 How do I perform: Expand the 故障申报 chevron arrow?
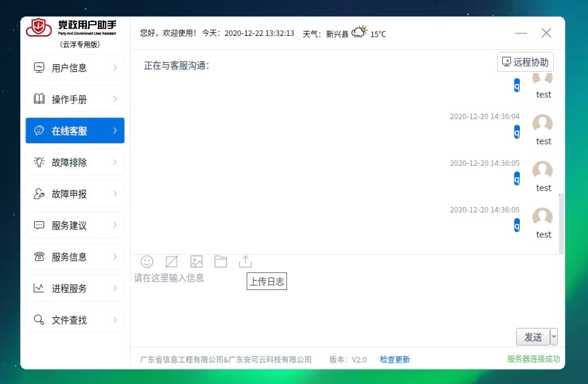click(115, 194)
